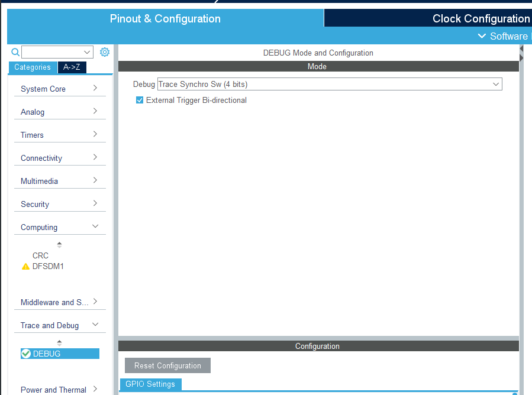Click the sort arrows above DEBUG item

59,343
